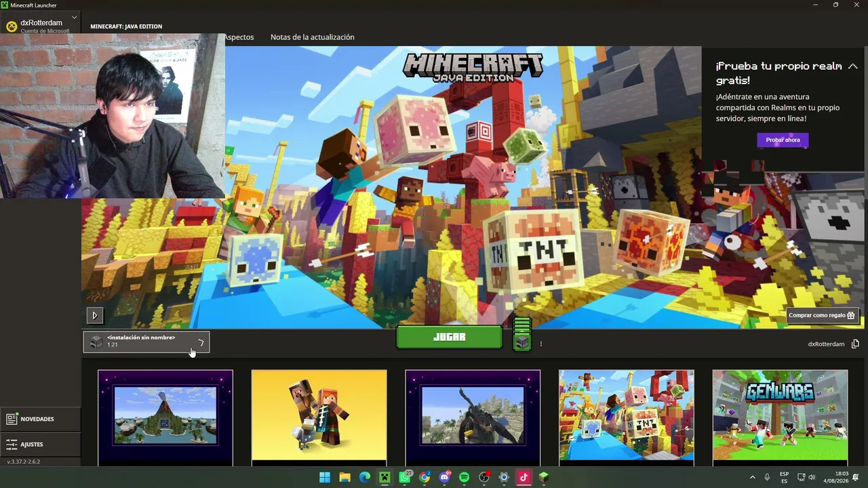
Task: Open Spotify from the taskbar
Action: click(x=465, y=477)
